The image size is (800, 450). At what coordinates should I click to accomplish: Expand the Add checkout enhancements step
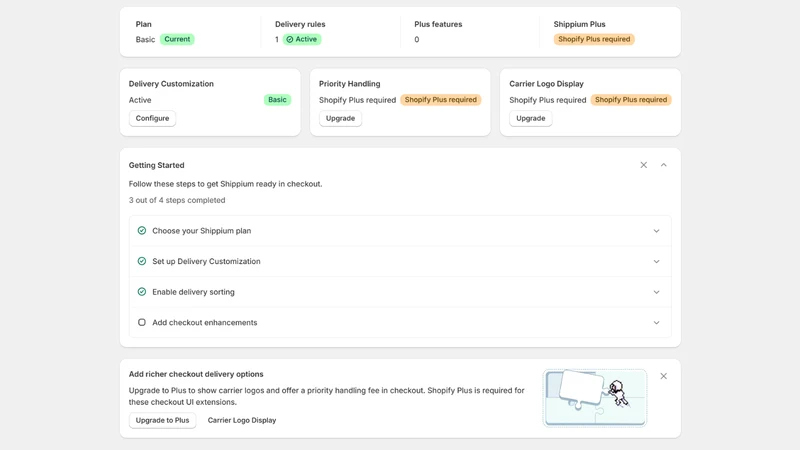pyautogui.click(x=656, y=322)
